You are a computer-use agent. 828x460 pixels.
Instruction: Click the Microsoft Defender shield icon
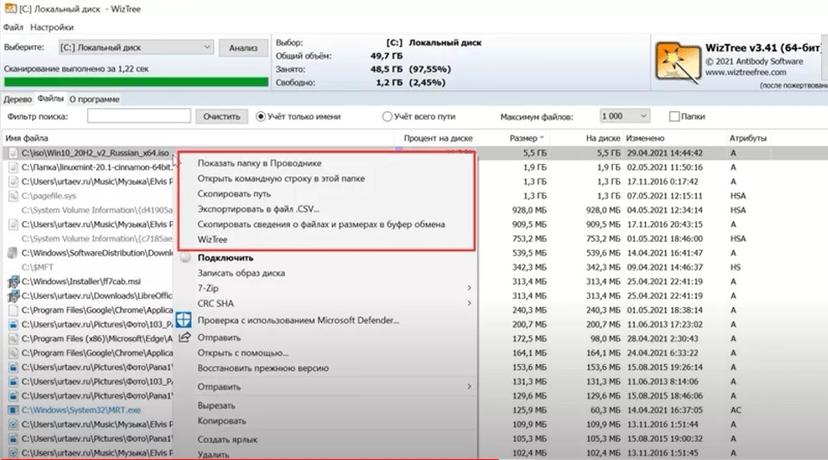click(x=184, y=320)
